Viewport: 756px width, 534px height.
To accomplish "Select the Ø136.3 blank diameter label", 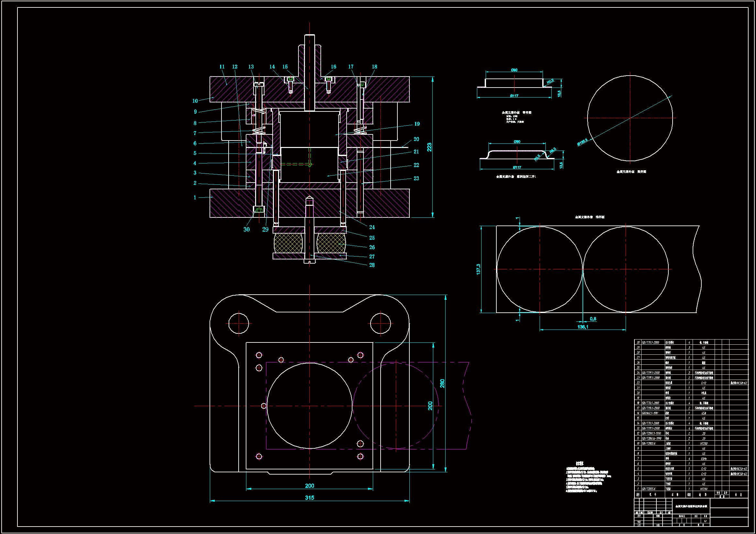I will [x=582, y=142].
